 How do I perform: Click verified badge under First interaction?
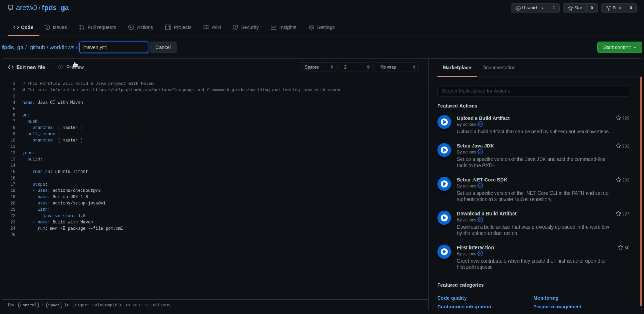coord(480,254)
